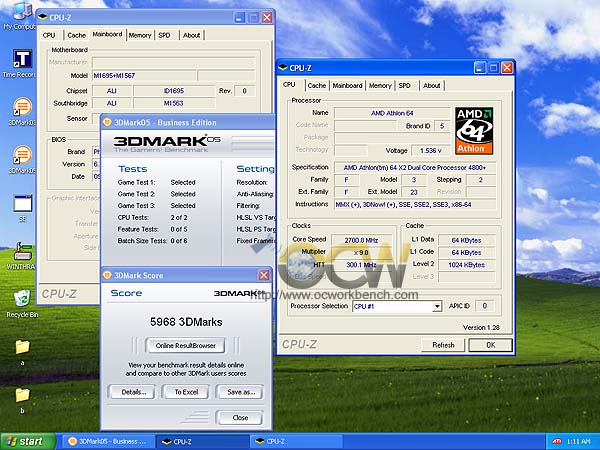Click the Core Speed 2700.8 MHz value
This screenshot has height=450, width=600.
click(x=361, y=240)
